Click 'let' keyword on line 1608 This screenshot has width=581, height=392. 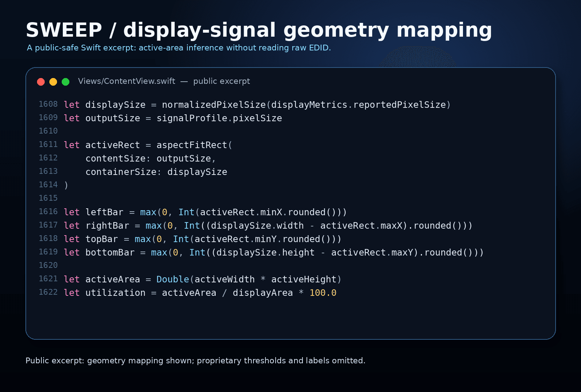[72, 105]
